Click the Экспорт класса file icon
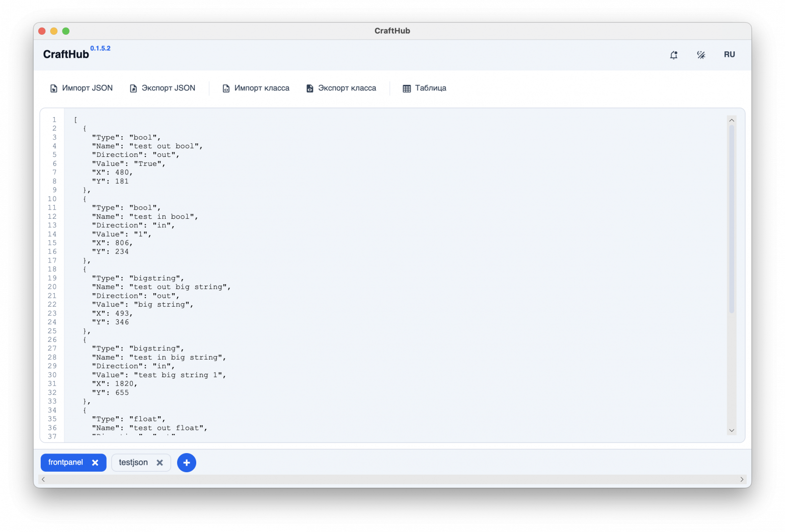 (310, 88)
